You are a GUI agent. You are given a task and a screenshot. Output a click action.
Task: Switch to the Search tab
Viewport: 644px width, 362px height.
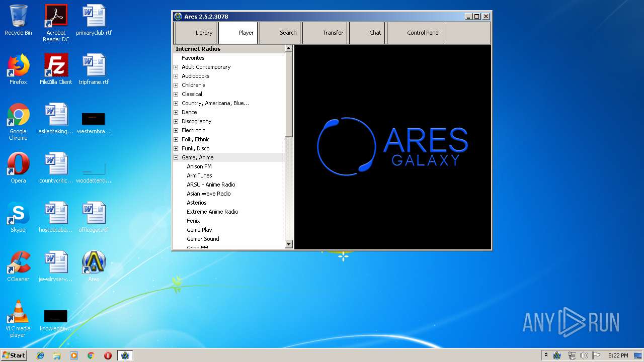280,33
